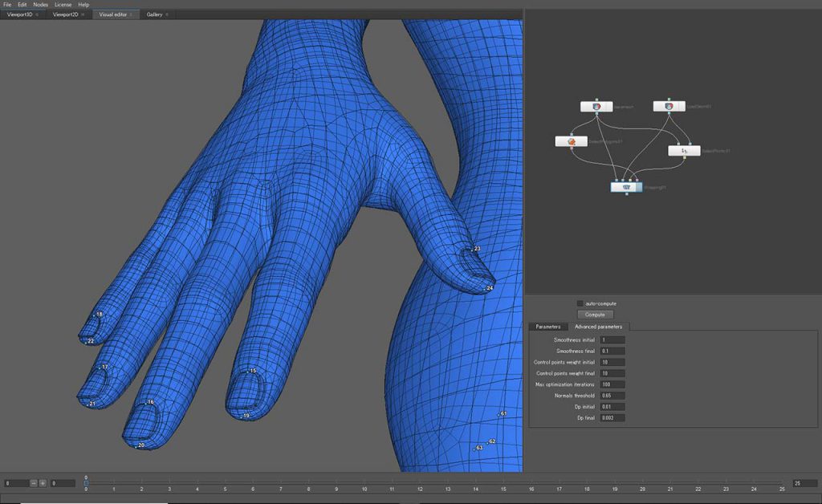Click the output connector below Wrapping01 node
The height and width of the screenshot is (504, 822).
(626, 195)
